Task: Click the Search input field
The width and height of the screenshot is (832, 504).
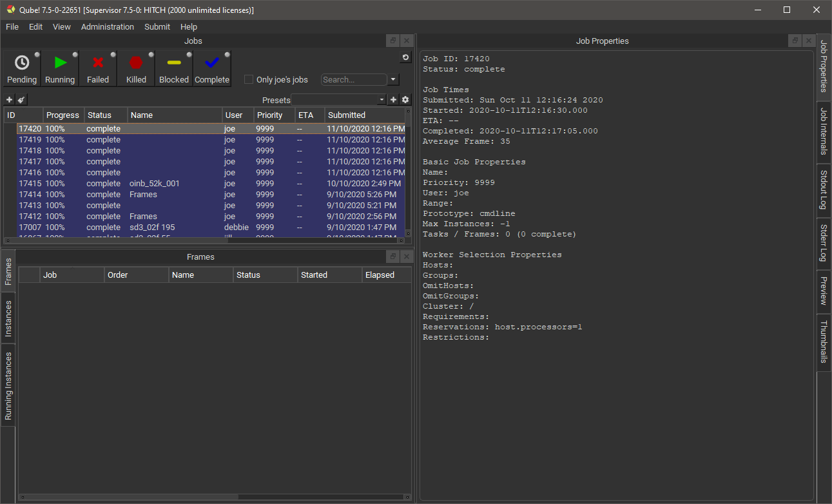Action: coord(354,80)
